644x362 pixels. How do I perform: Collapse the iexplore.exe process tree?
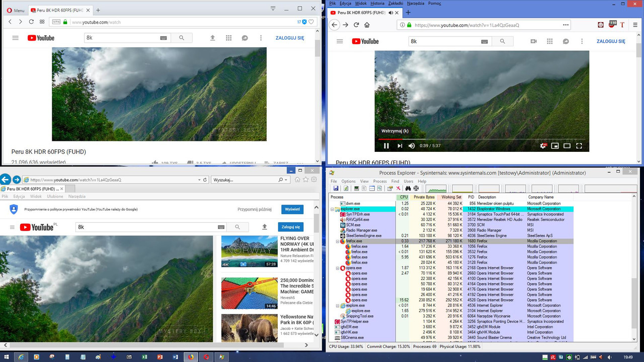point(338,306)
